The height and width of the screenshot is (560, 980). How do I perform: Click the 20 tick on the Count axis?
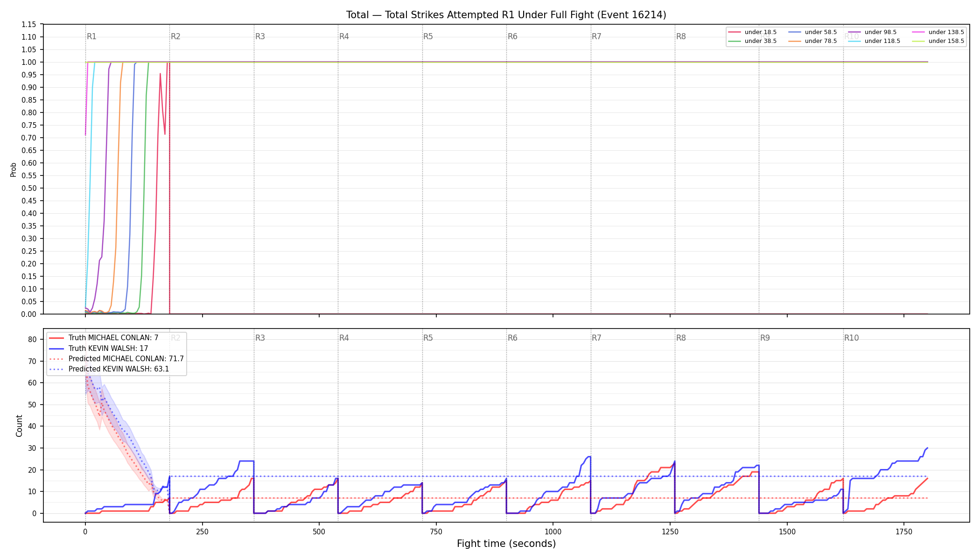[32, 470]
